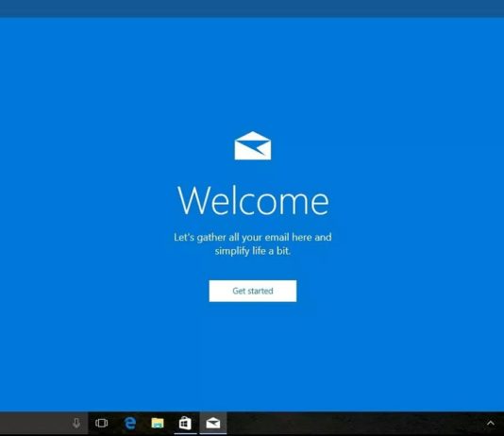Click the Welcome heading text
The height and width of the screenshot is (436, 504).
click(x=253, y=200)
